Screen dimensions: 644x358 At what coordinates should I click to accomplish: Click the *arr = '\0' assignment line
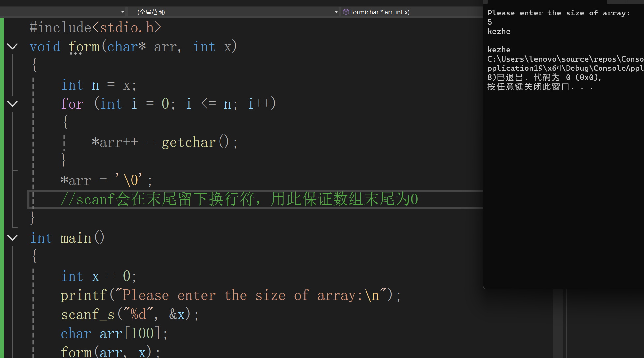[x=106, y=180]
